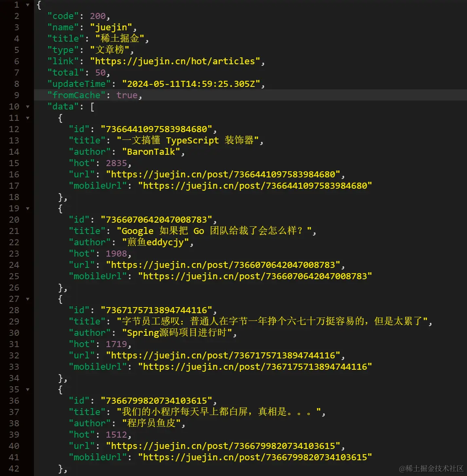Click the "updateTime" key
The height and width of the screenshot is (476, 467).
pyautogui.click(x=79, y=84)
